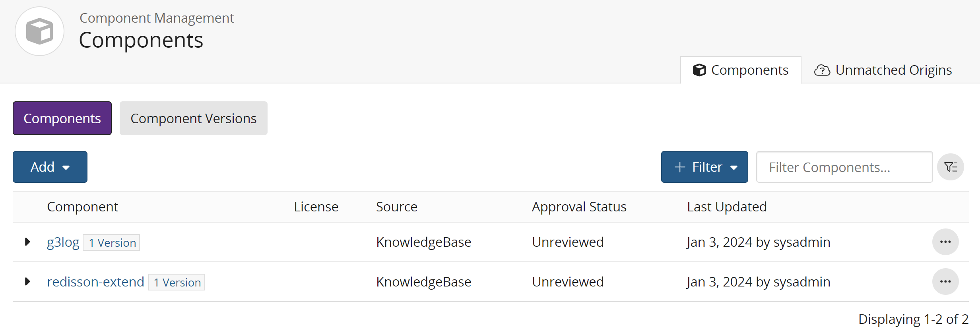Select the Component Versions view

[x=193, y=118]
